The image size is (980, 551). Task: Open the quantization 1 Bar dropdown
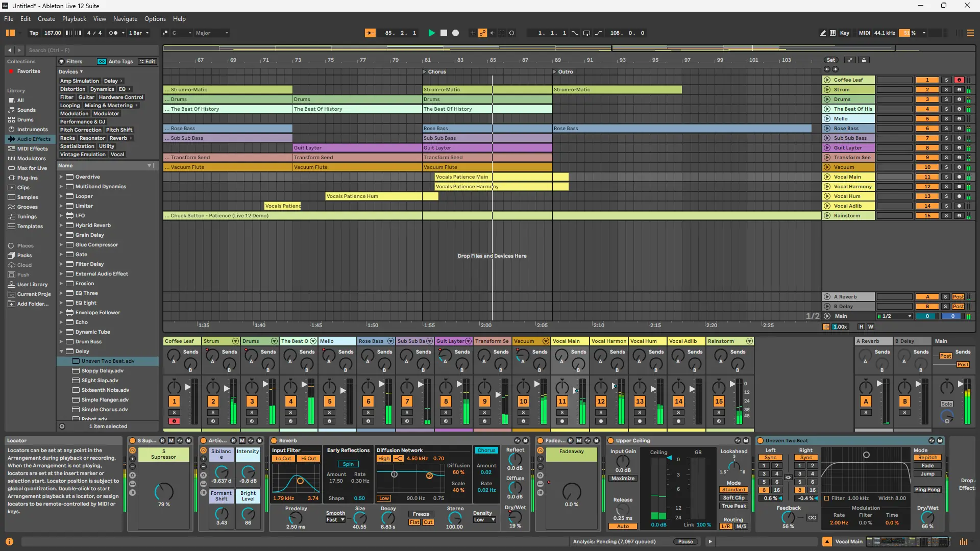pyautogui.click(x=138, y=33)
